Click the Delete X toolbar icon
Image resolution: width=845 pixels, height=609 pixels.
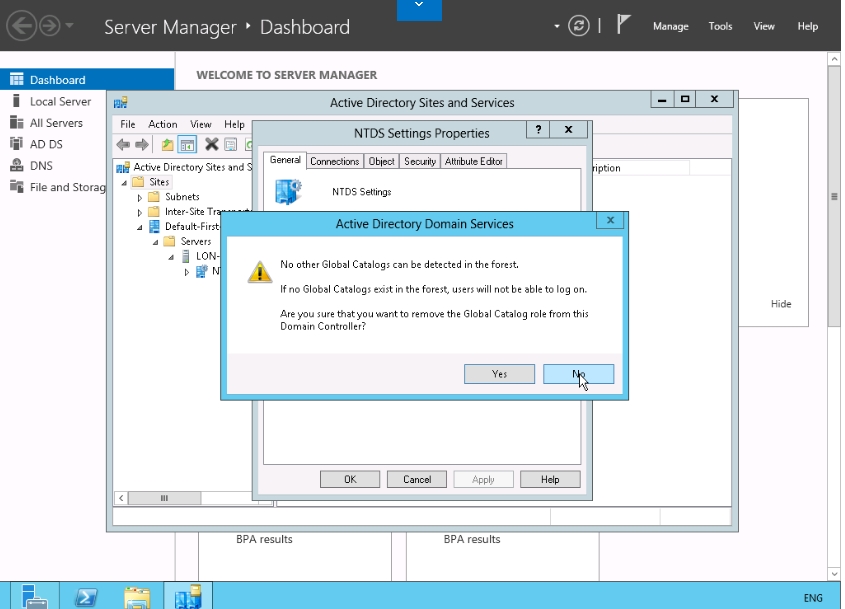(211, 145)
